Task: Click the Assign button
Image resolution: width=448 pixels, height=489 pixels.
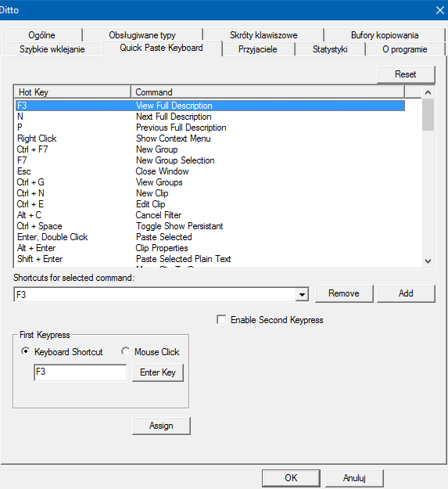Action: pyautogui.click(x=161, y=426)
